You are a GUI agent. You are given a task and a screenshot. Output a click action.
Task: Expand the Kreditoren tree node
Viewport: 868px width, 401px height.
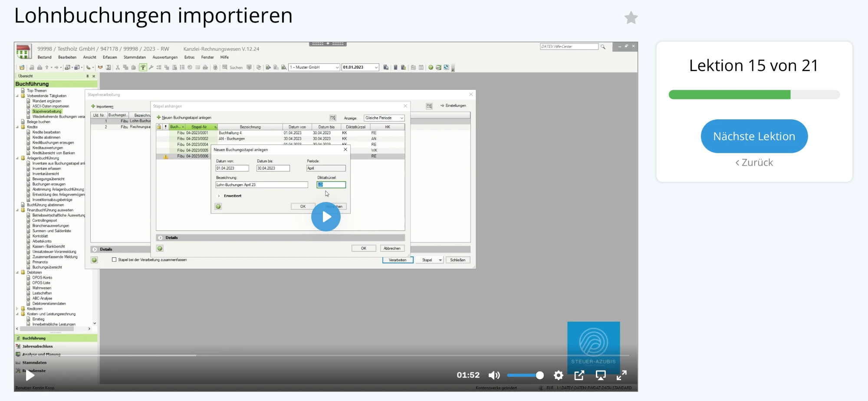[x=17, y=309]
